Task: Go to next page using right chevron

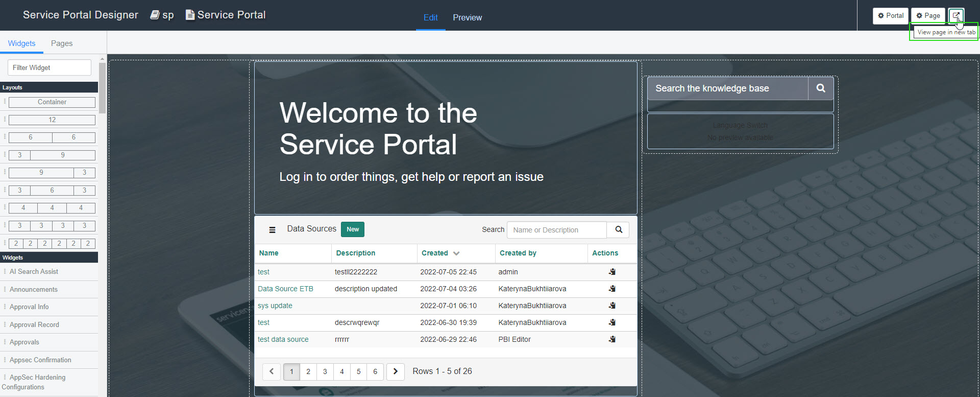Action: (x=395, y=371)
